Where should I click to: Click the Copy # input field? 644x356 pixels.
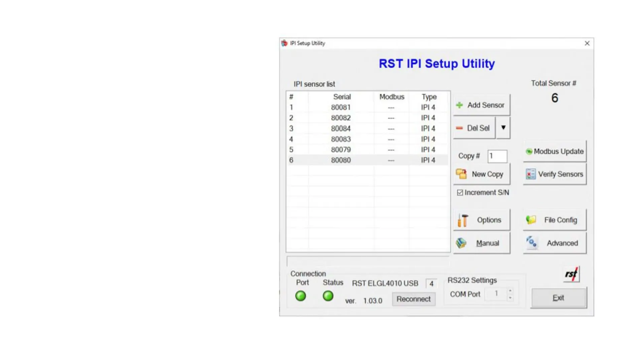[497, 156]
